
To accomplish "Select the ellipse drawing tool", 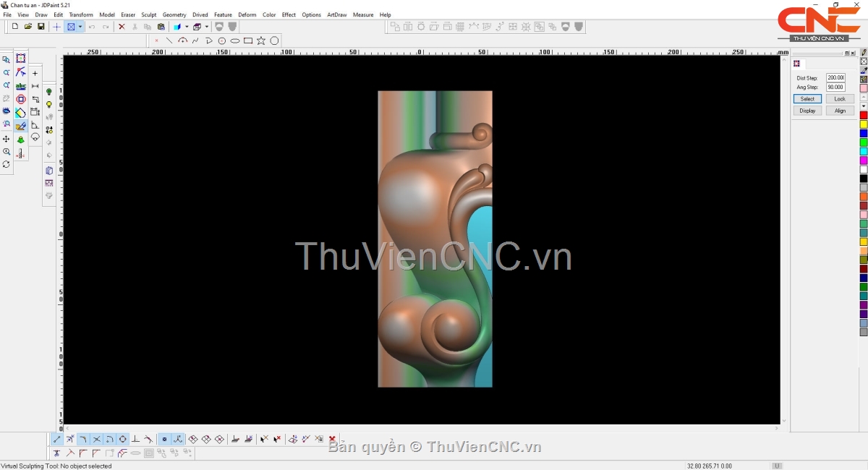I will [x=235, y=41].
